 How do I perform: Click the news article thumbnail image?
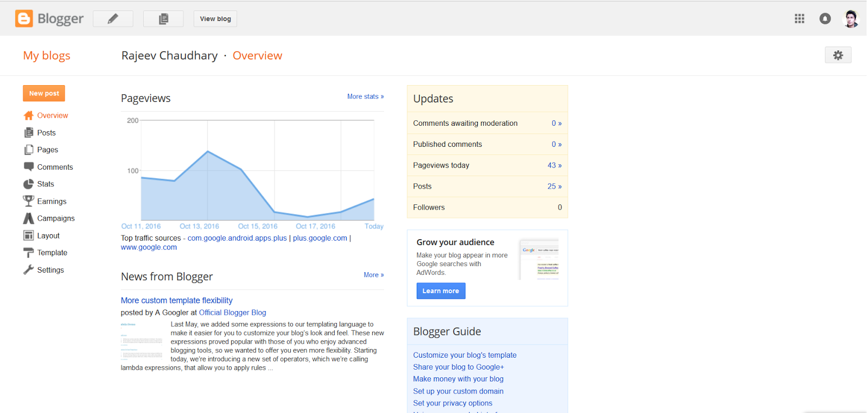(x=142, y=340)
